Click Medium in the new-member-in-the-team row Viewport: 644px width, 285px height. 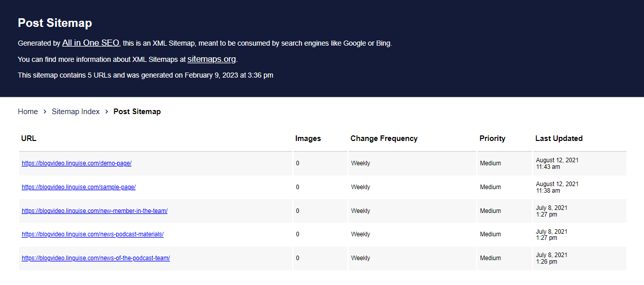point(490,211)
